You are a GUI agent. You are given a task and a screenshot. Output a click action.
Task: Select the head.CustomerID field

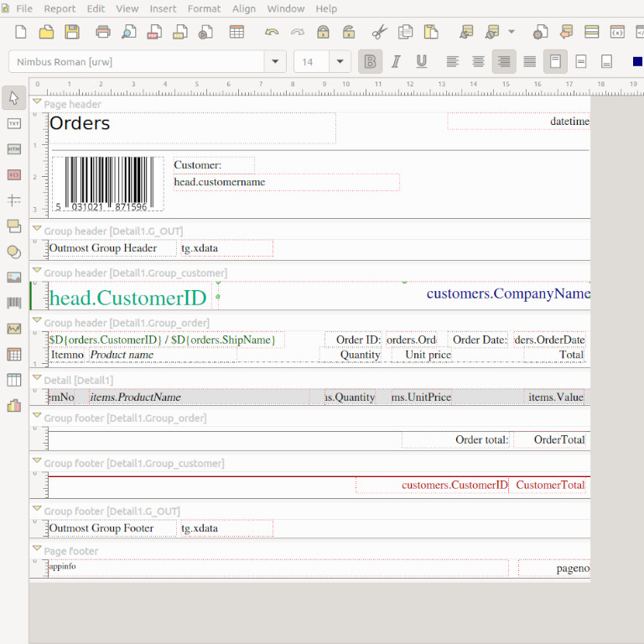[x=127, y=298]
